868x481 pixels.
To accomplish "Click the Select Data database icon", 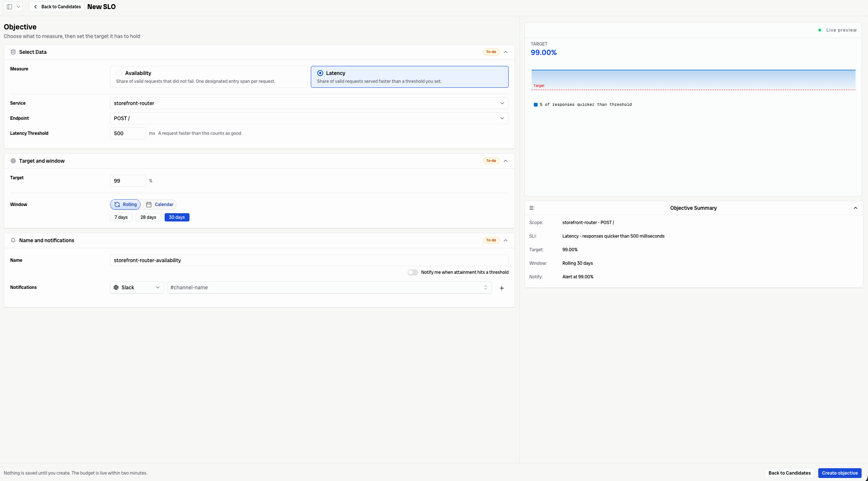I will tap(13, 52).
